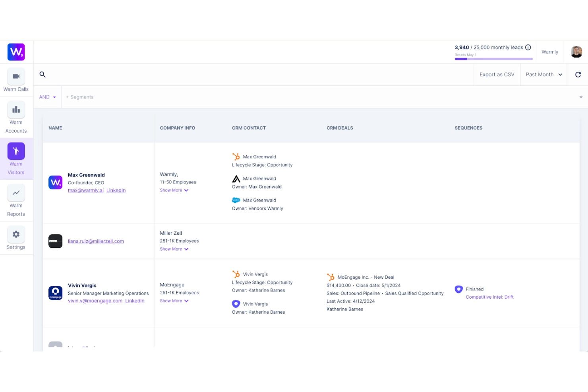Click Outreach icon beside Vivin Vergis contact
Viewport: 588px width, 392px height.
pos(236,304)
